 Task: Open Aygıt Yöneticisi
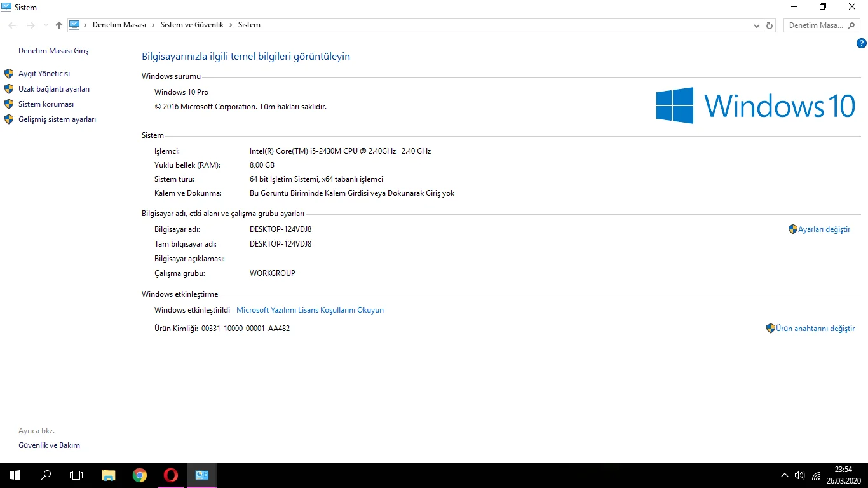coord(44,74)
